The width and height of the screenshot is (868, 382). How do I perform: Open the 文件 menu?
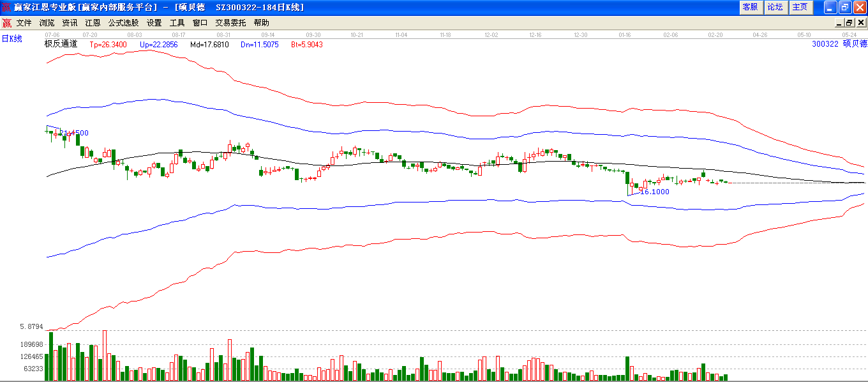pyautogui.click(x=24, y=23)
